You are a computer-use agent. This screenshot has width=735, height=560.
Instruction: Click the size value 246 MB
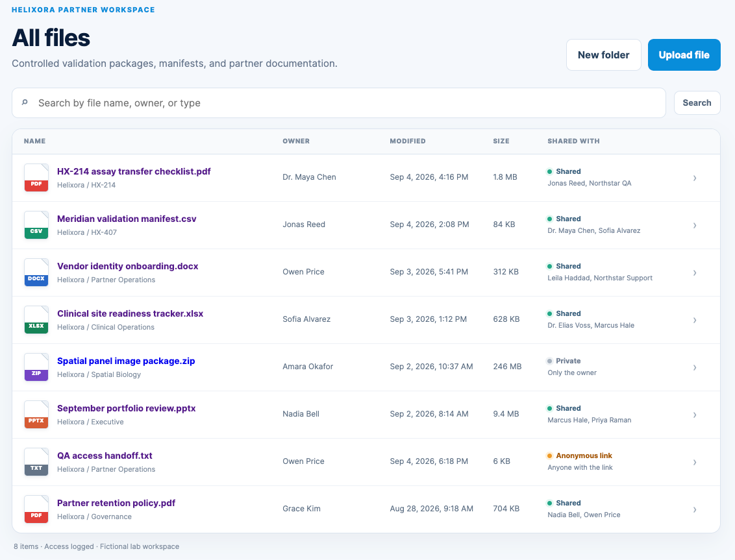coord(507,367)
